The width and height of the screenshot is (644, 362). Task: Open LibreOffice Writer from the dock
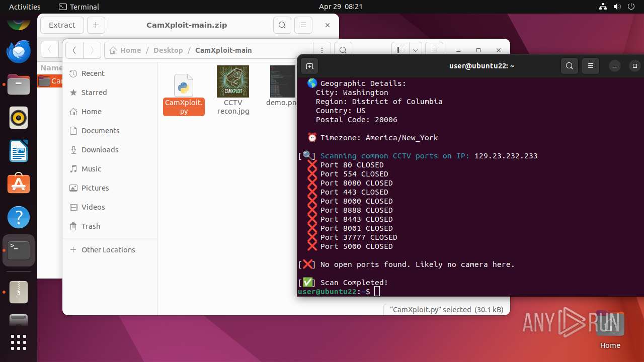click(x=19, y=151)
